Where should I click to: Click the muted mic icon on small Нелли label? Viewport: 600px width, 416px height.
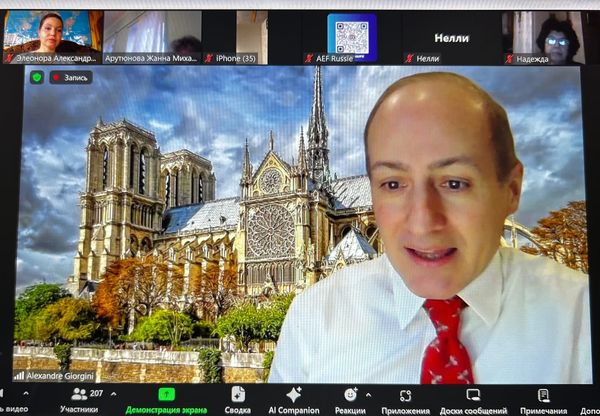pyautogui.click(x=409, y=58)
